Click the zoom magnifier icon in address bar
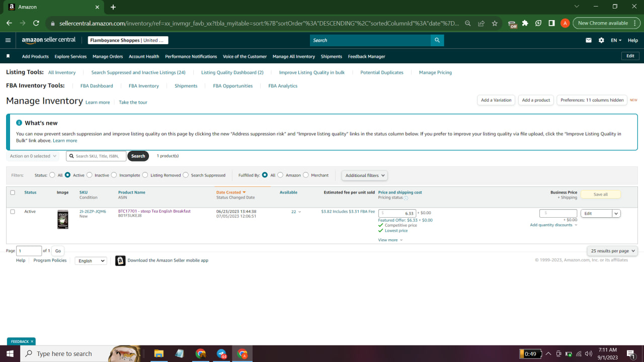 click(468, 23)
